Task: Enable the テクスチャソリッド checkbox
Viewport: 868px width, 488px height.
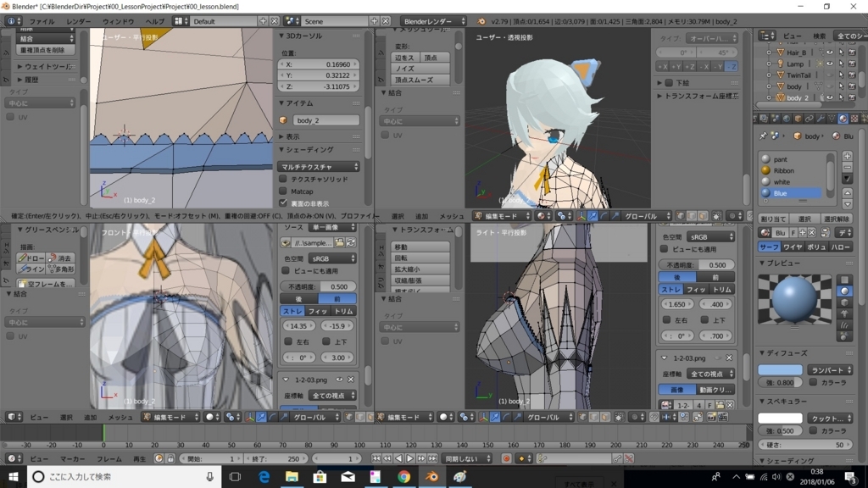Action: 283,179
